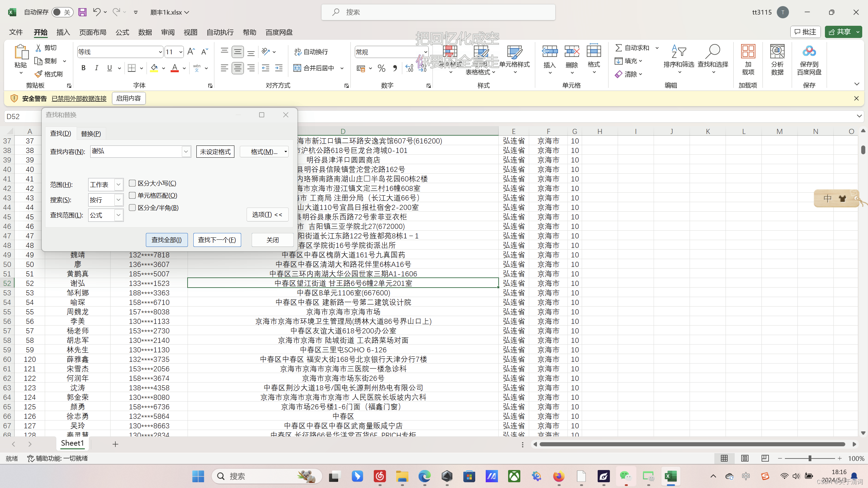Click the Save icon in the title bar
The image size is (868, 488).
pos(82,12)
